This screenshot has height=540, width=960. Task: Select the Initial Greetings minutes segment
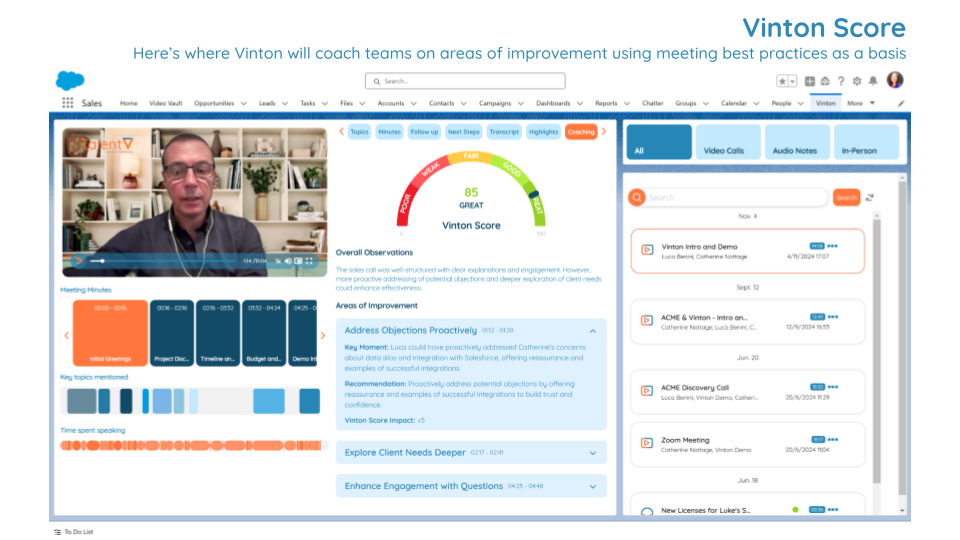pyautogui.click(x=110, y=333)
